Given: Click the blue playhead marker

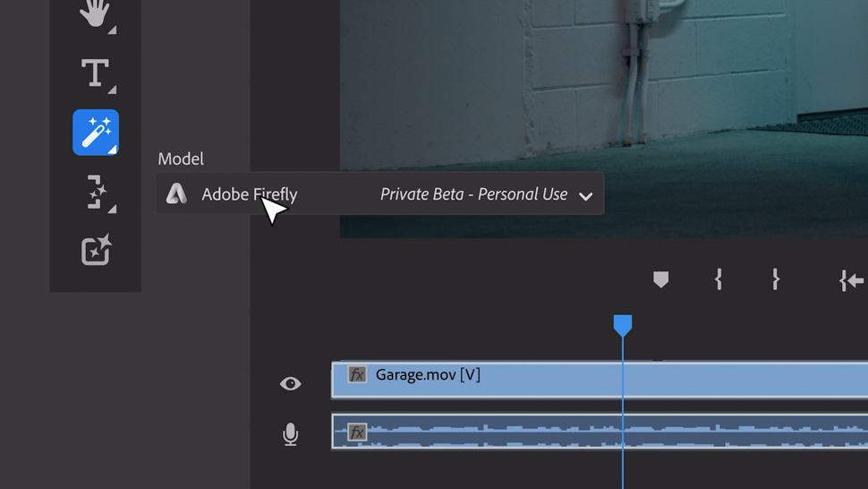Looking at the screenshot, I should click(623, 325).
